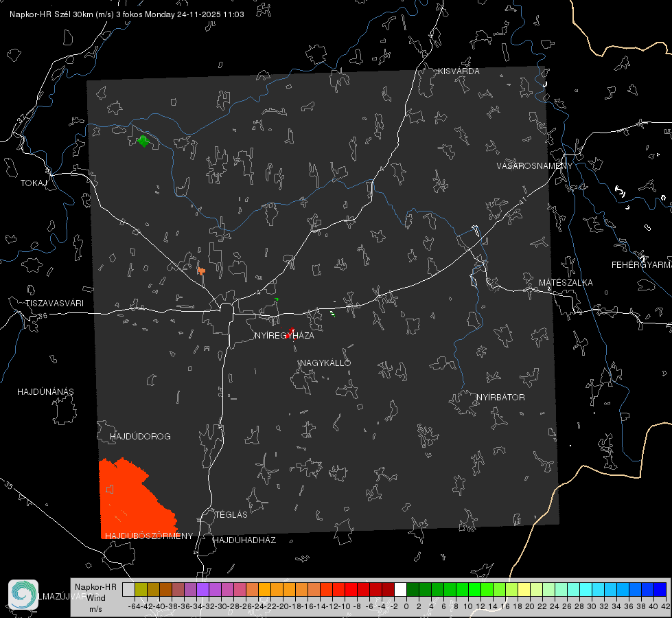Click the KISVÁRDA city label

[459, 71]
